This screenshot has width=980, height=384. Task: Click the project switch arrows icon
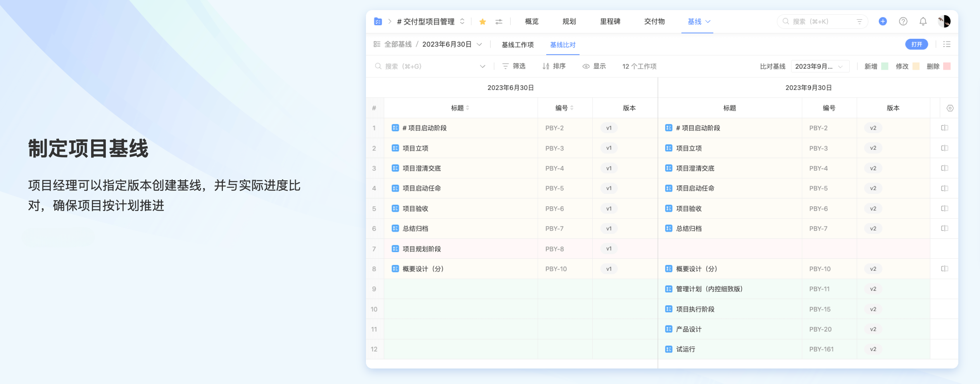[x=499, y=22]
